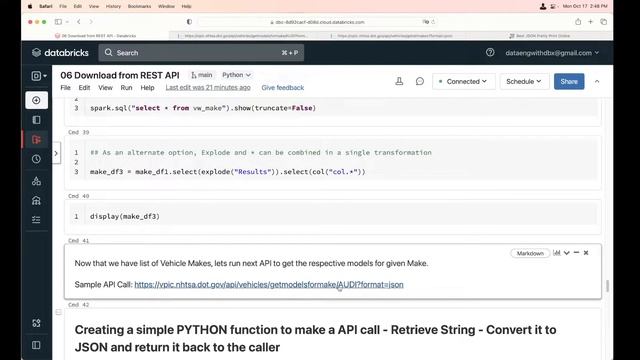The height and width of the screenshot is (360, 640).
Task: Open the workspace switcher icon in sidebar
Action: [x=39, y=76]
